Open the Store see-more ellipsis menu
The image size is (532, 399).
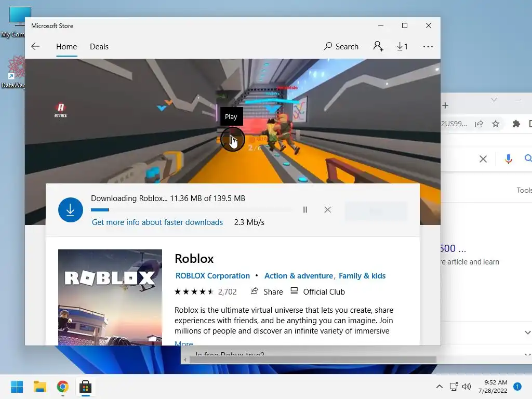[x=428, y=46]
